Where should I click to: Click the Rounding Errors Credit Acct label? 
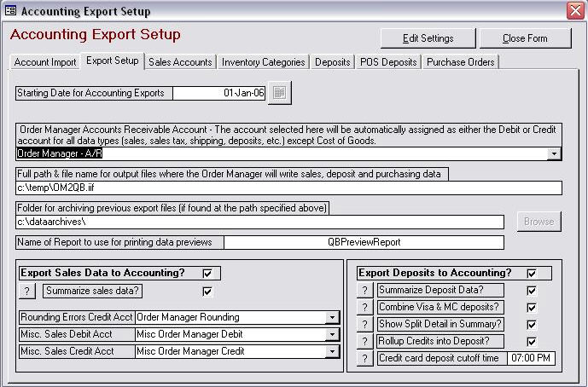point(77,317)
